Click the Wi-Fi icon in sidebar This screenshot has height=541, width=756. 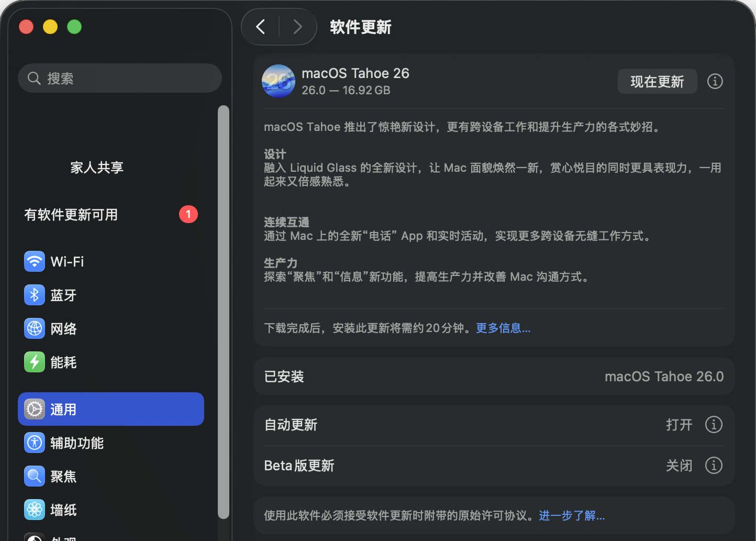(35, 261)
